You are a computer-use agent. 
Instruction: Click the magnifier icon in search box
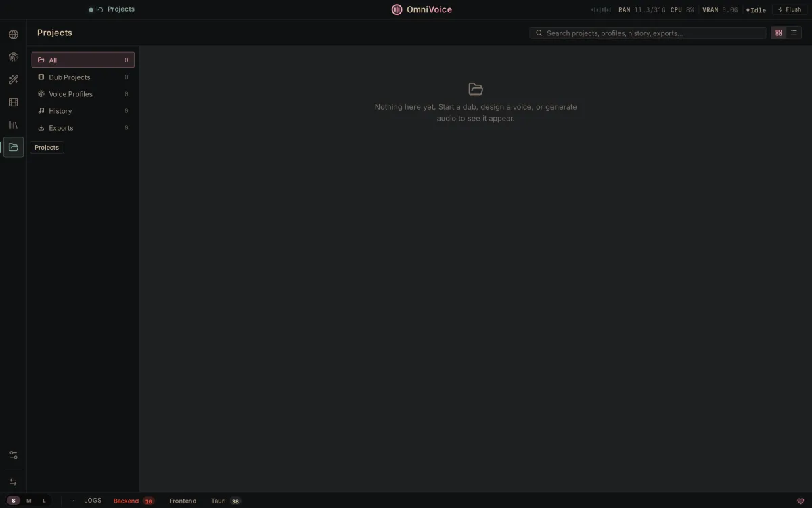click(539, 33)
